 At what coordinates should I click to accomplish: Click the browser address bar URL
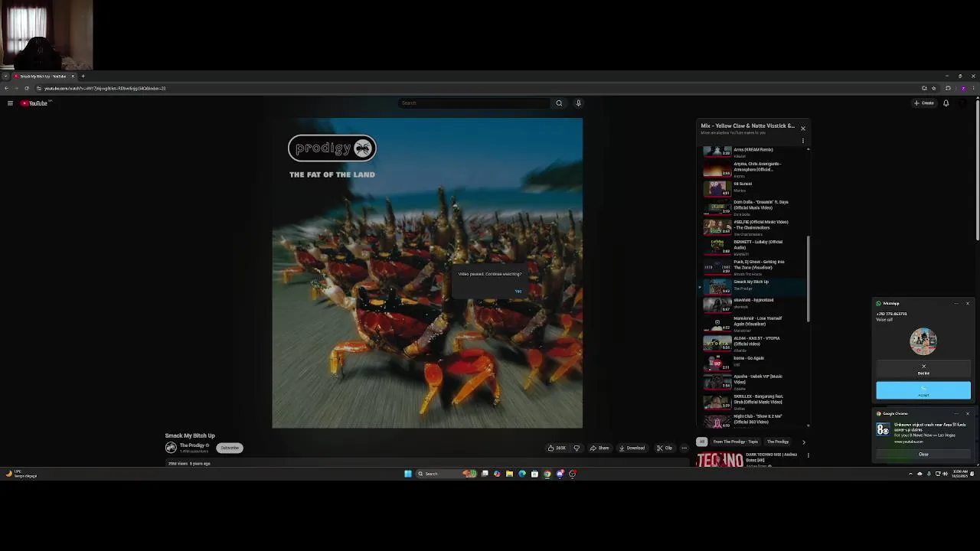[105, 88]
